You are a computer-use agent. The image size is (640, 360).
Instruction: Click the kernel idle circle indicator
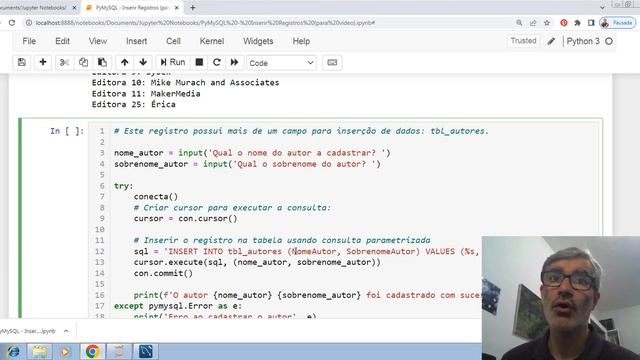(609, 41)
